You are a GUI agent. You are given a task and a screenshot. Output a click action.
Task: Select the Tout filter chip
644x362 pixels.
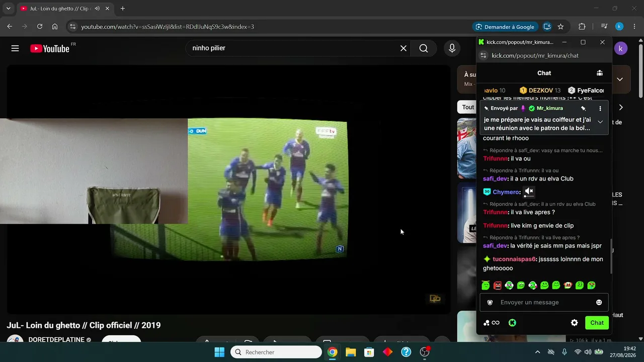[x=467, y=107]
